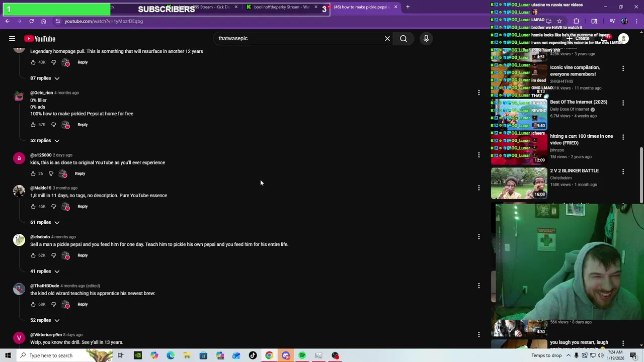Click the page vertical scrollbar thumb
The height and width of the screenshot is (362, 644).
click(x=641, y=176)
